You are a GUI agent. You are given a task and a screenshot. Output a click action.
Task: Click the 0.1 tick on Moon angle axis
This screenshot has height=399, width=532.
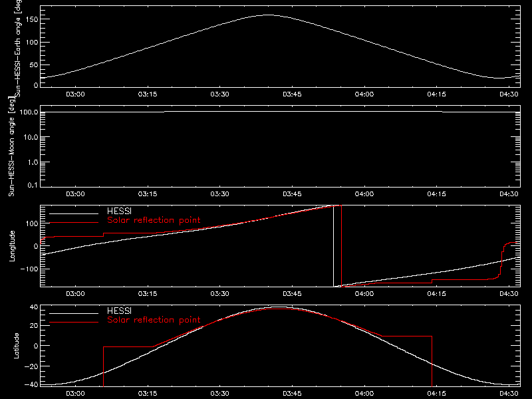pyautogui.click(x=33, y=186)
